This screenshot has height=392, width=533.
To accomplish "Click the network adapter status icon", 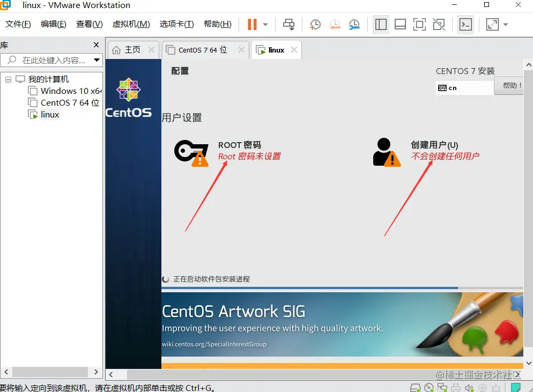I will click(442, 388).
